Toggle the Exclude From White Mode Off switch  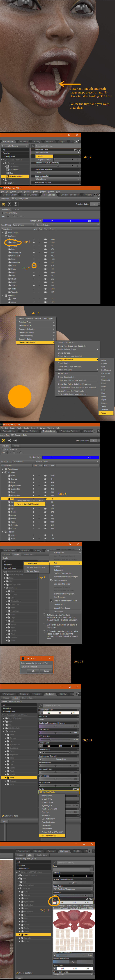coord(73,883)
